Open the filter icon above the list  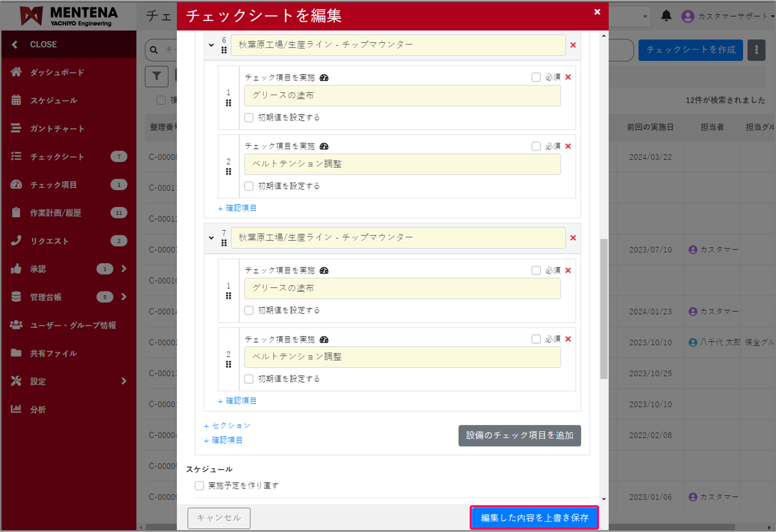coord(156,77)
